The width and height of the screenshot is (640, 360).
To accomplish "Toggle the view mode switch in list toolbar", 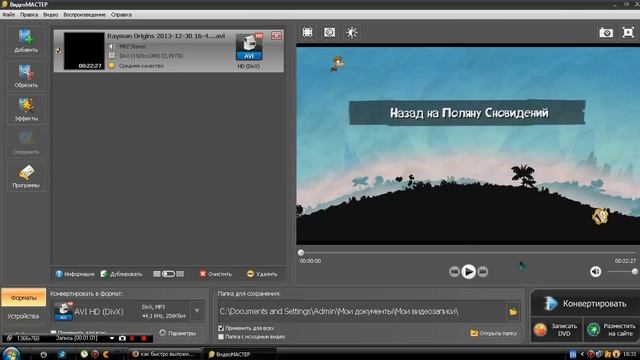I will (168, 274).
